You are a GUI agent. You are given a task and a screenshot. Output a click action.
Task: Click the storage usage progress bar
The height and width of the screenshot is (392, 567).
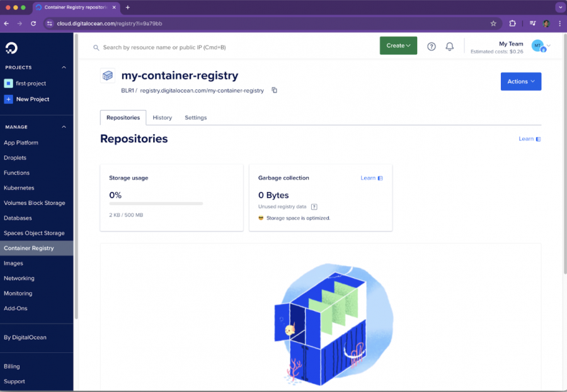pos(156,203)
